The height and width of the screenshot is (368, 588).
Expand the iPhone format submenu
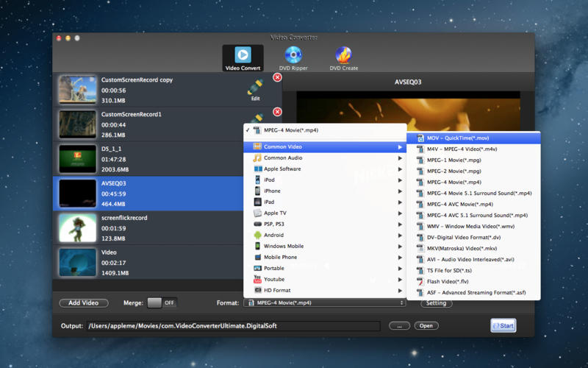click(325, 191)
